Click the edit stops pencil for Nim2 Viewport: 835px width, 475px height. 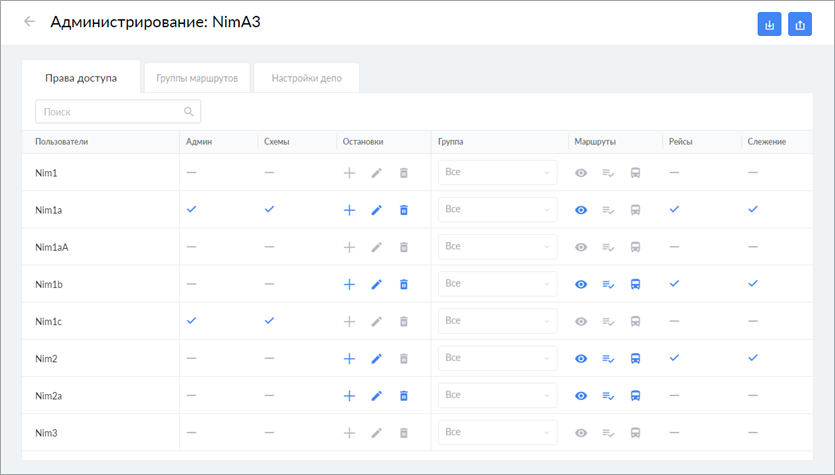tap(377, 358)
